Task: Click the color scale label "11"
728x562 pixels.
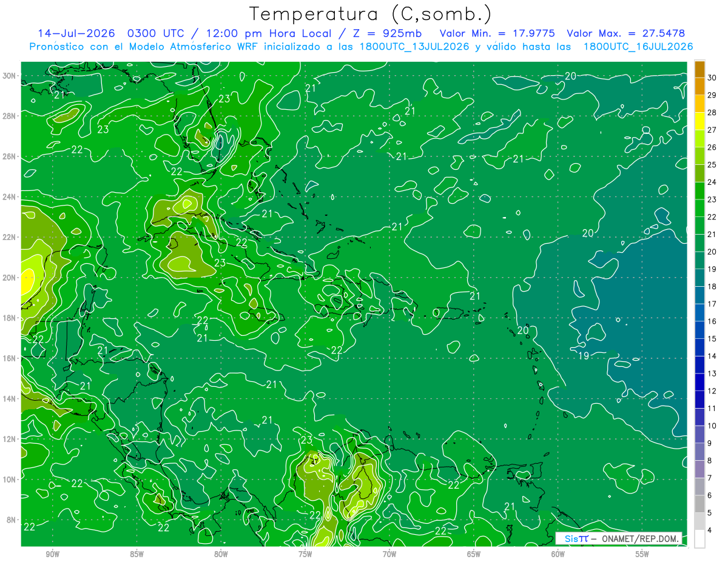Action: (x=712, y=409)
